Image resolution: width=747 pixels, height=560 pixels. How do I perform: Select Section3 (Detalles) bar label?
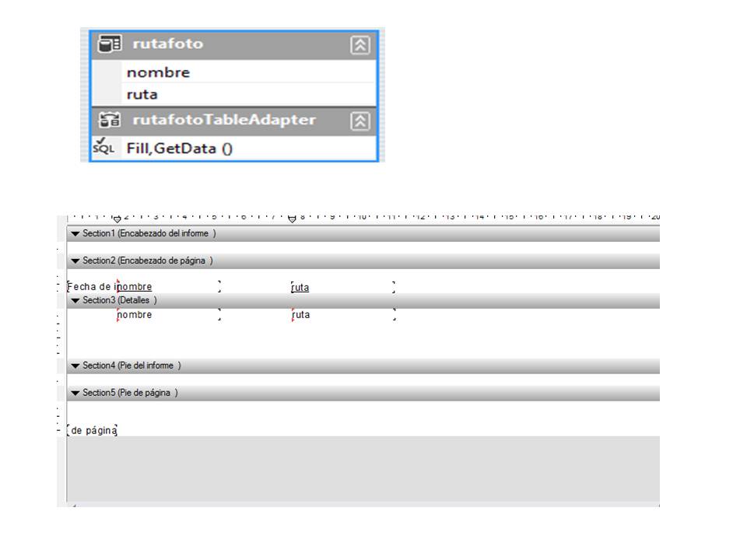click(120, 300)
